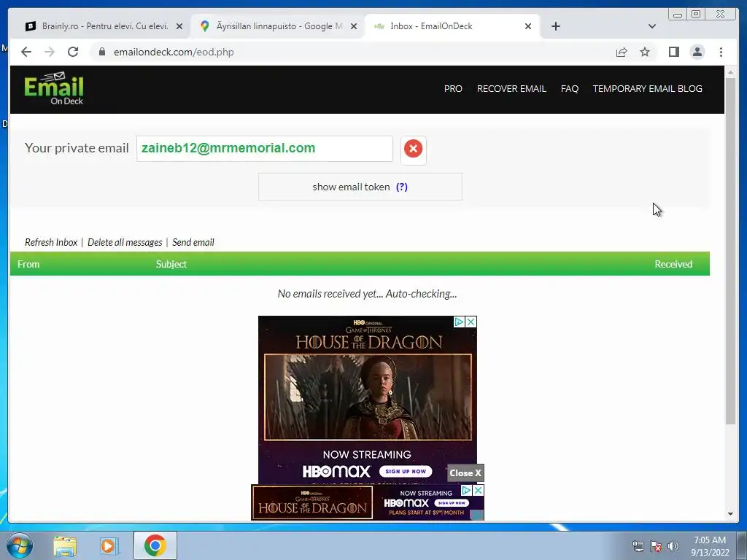The width and height of the screenshot is (747, 560).
Task: Delete the email with red X button
Action: (413, 149)
